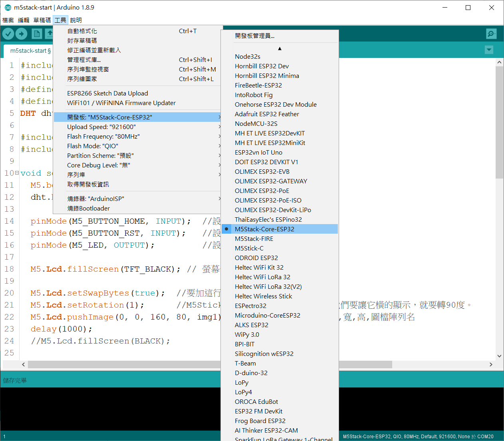Expand the 開發板 "M5Stack-Core-ESP32" submenu
The width and height of the screenshot is (504, 441).
click(137, 117)
